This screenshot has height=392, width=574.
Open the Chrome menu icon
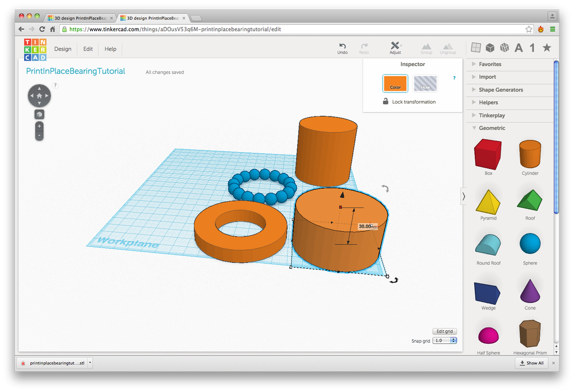552,29
